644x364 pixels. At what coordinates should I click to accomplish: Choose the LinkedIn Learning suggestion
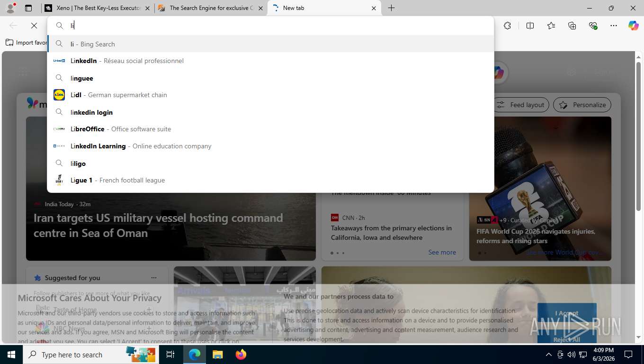pos(270,146)
